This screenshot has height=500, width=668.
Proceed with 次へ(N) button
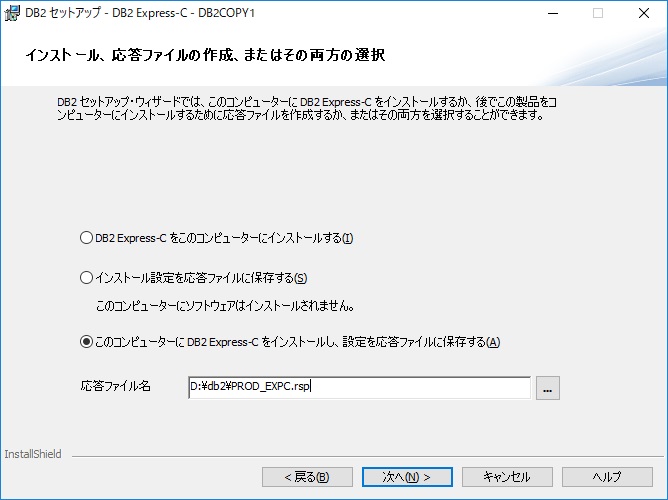pyautogui.click(x=407, y=477)
